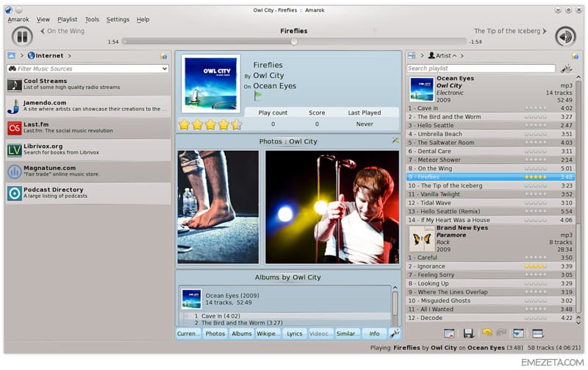Open the Help menu
Image resolution: width=588 pixels, height=370 pixels.
pos(143,20)
